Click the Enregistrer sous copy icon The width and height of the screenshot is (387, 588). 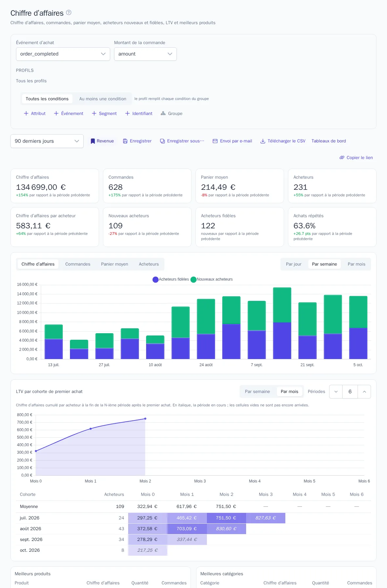tap(162, 141)
